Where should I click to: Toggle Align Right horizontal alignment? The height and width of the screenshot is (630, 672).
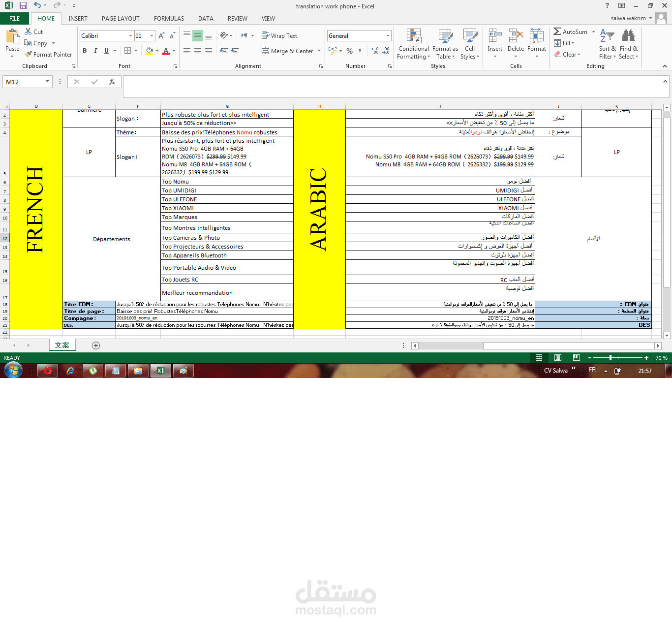point(209,51)
